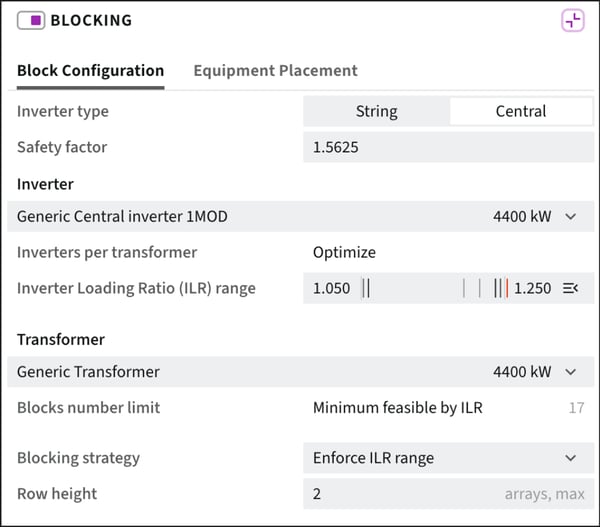Select String inverter type
Image resolution: width=600 pixels, height=527 pixels.
(x=377, y=111)
